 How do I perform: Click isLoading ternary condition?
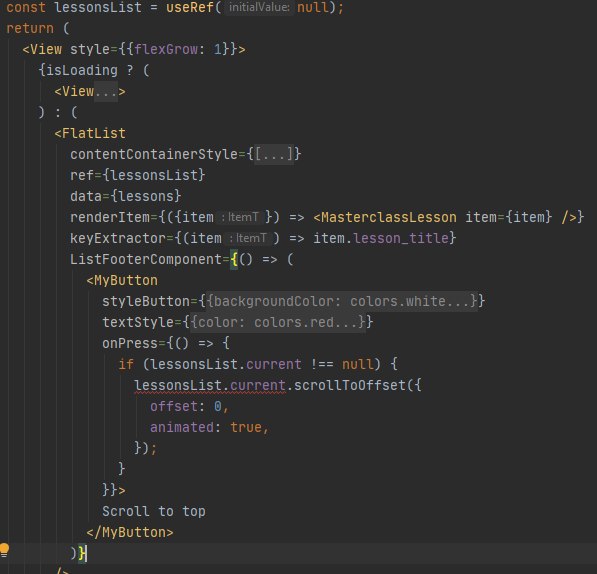[x=82, y=70]
